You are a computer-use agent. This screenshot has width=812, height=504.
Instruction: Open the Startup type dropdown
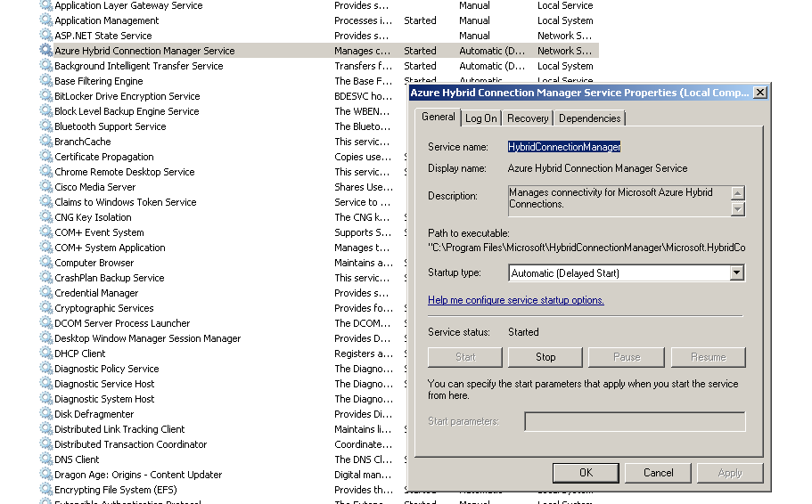[736, 273]
